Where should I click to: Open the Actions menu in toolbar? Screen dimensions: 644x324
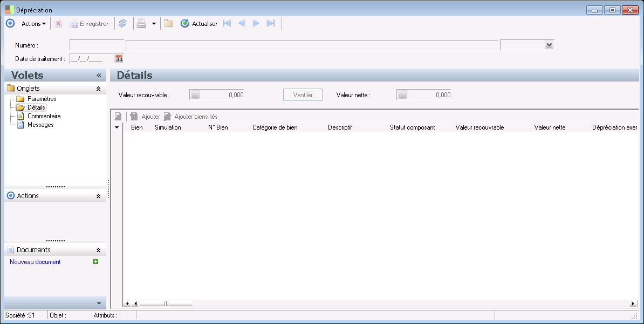click(33, 24)
